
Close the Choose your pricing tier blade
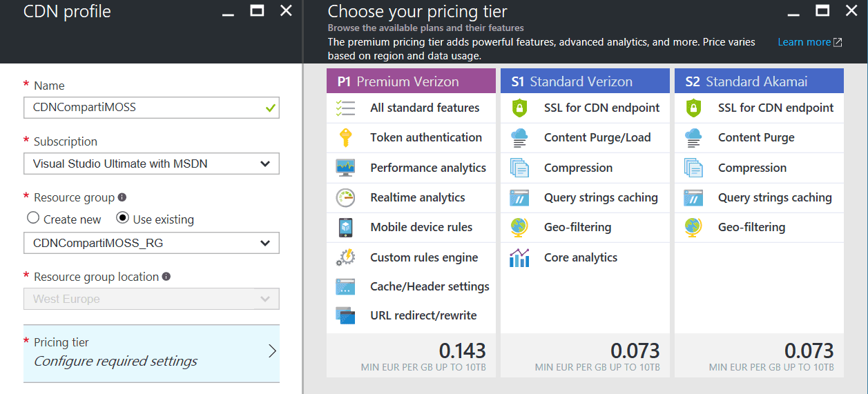click(x=851, y=10)
